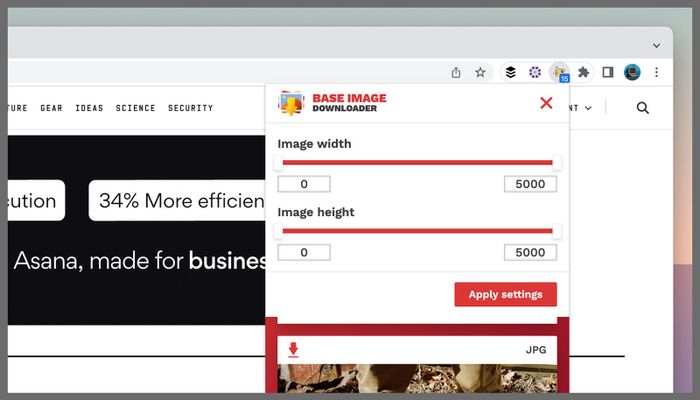700x400 pixels.
Task: Open the Chrome profile avatar
Action: pos(632,72)
